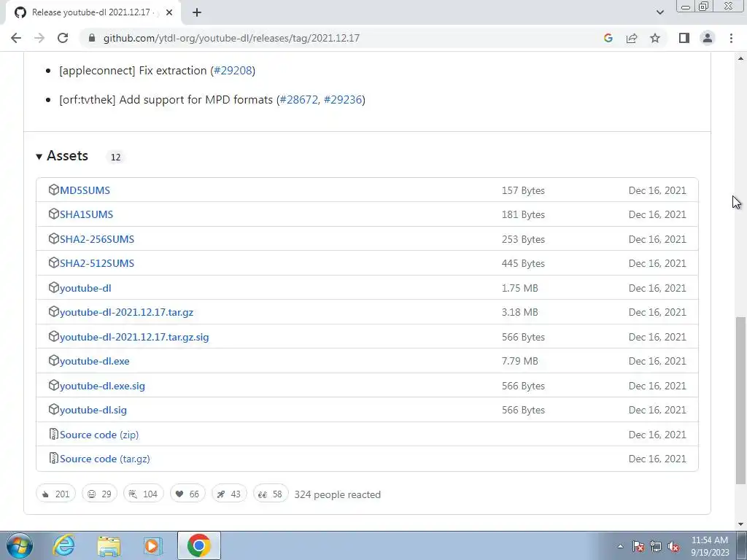Share this page using the share icon
Image resolution: width=747 pixels, height=560 pixels.
632,38
